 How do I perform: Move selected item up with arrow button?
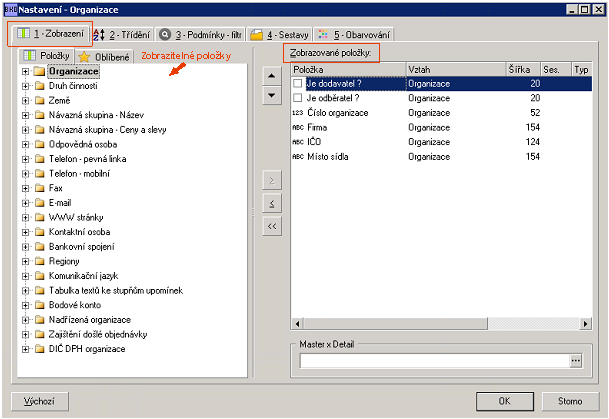pos(272,76)
